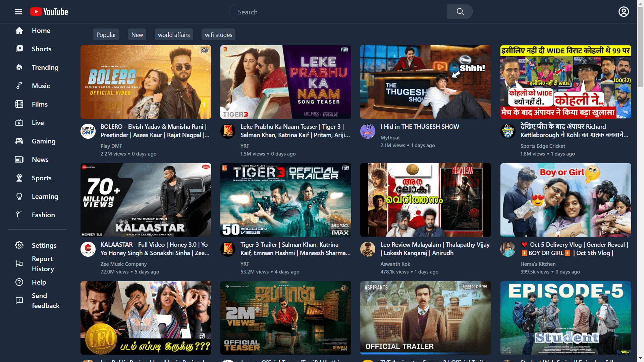
Task: Open Zee Music Company channel avatar
Action: [x=88, y=249]
